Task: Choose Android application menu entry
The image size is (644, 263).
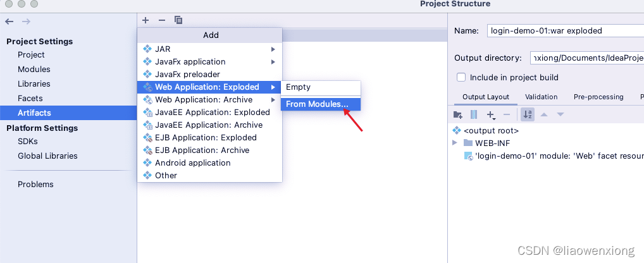Action: coord(209,163)
